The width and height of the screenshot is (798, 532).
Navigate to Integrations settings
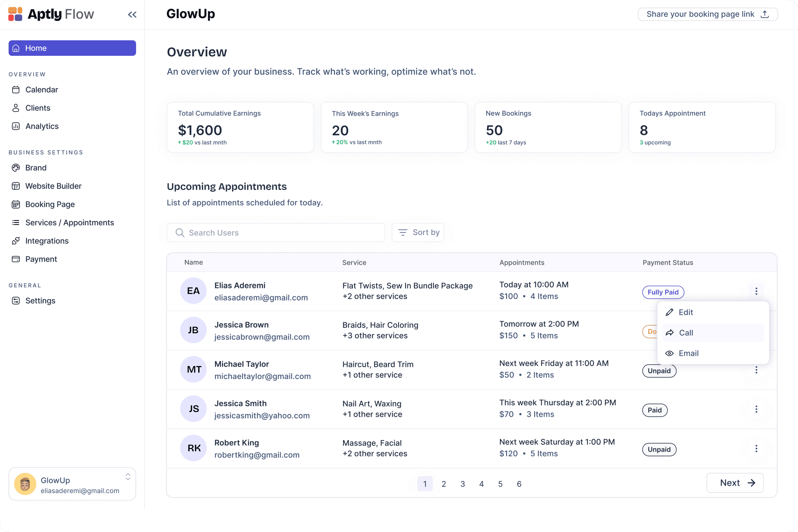point(47,241)
